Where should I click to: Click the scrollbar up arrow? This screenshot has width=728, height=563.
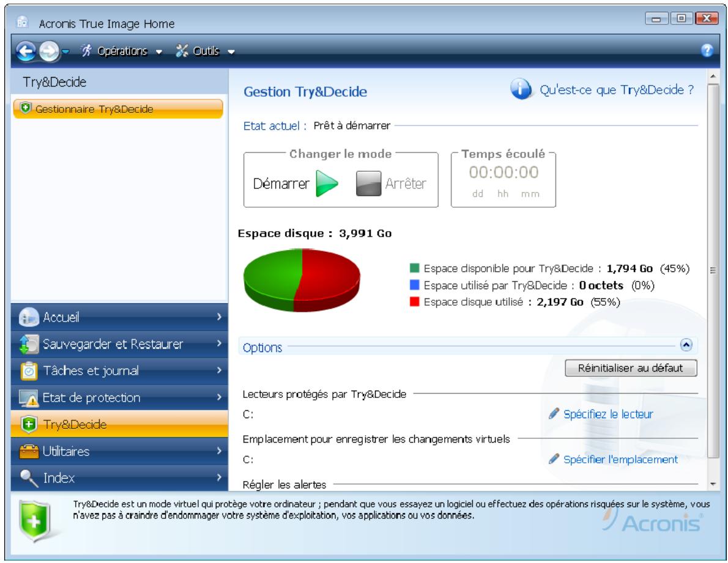click(x=713, y=76)
